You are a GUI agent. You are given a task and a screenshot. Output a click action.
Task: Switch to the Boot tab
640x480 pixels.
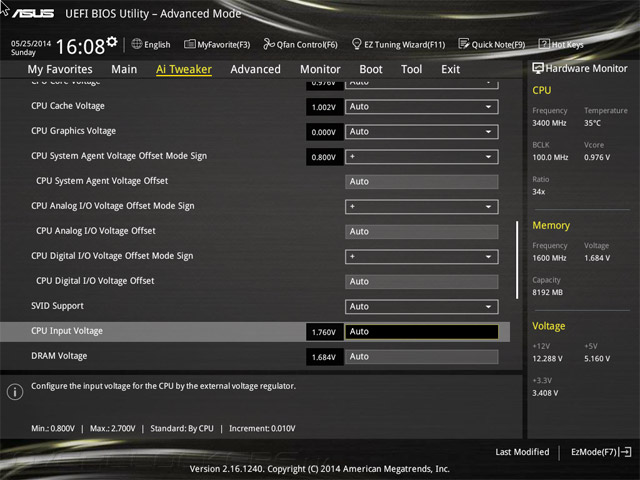[371, 69]
